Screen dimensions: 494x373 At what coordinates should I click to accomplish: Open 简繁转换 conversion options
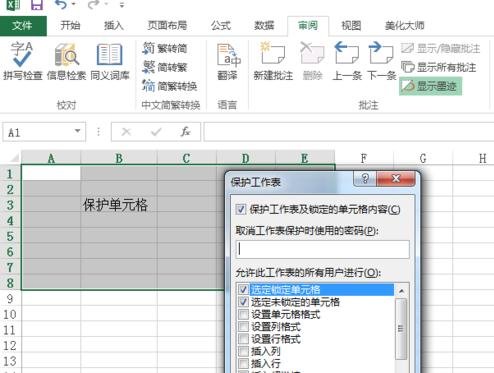click(x=170, y=86)
